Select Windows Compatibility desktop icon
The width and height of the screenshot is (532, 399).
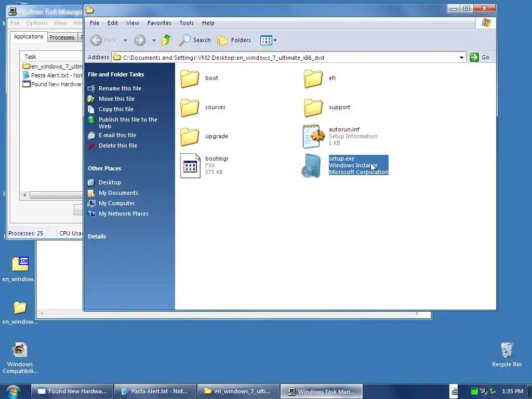(20, 358)
